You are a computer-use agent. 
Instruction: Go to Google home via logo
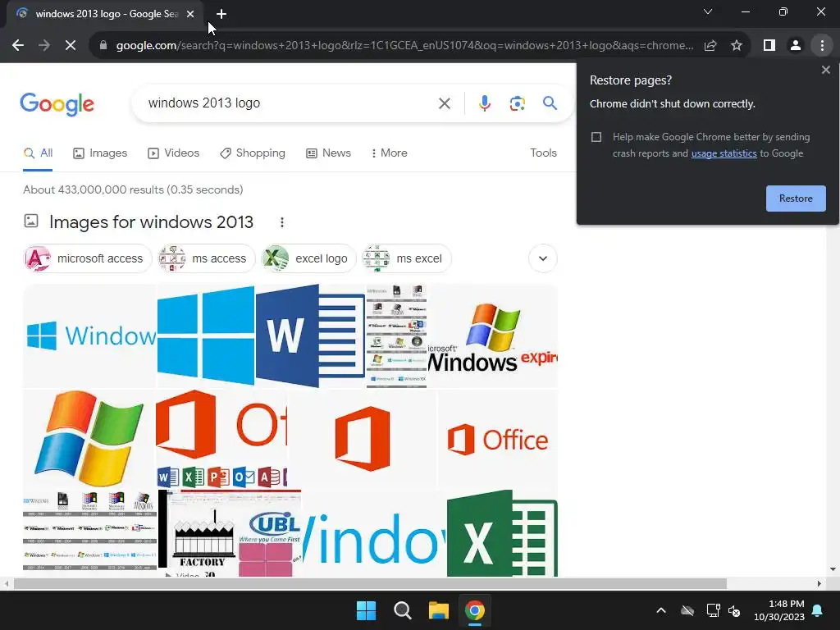tap(57, 104)
